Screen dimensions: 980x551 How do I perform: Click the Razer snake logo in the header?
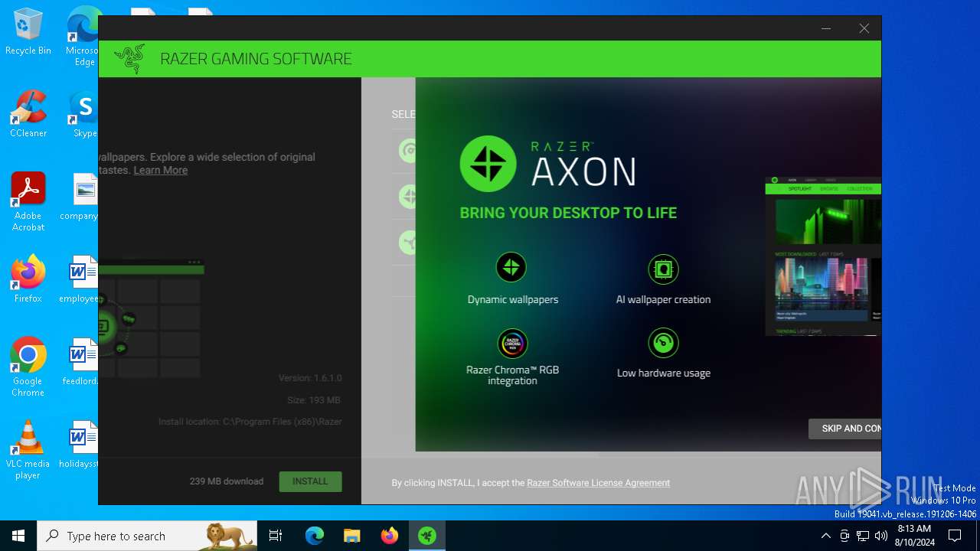129,59
